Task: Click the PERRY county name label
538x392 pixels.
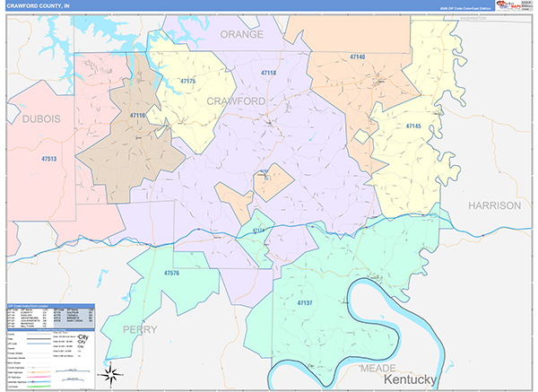Action: pos(140,329)
